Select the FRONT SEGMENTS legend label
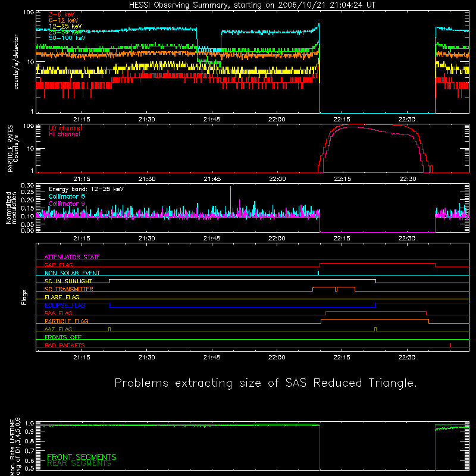The height and width of the screenshot is (476, 476). point(82,457)
